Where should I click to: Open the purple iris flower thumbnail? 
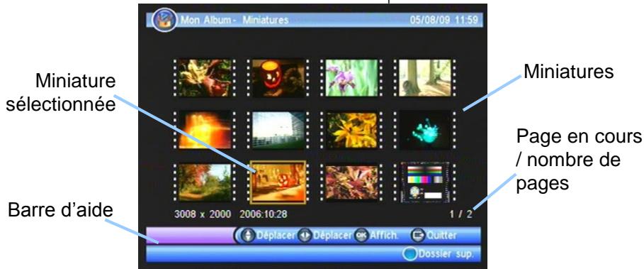351,78
